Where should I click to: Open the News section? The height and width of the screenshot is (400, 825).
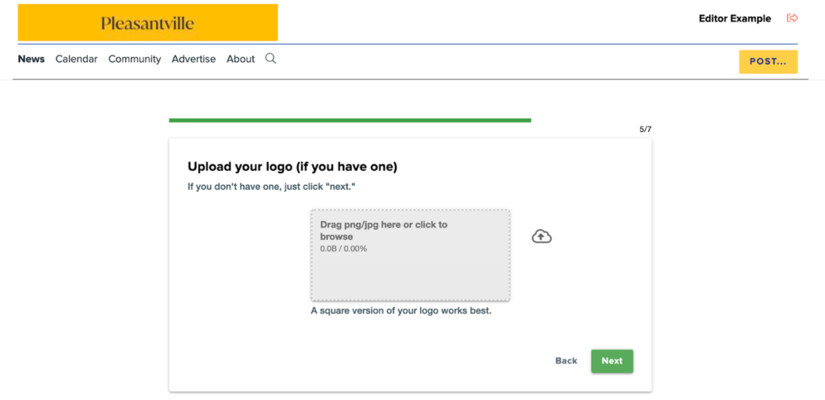[31, 59]
